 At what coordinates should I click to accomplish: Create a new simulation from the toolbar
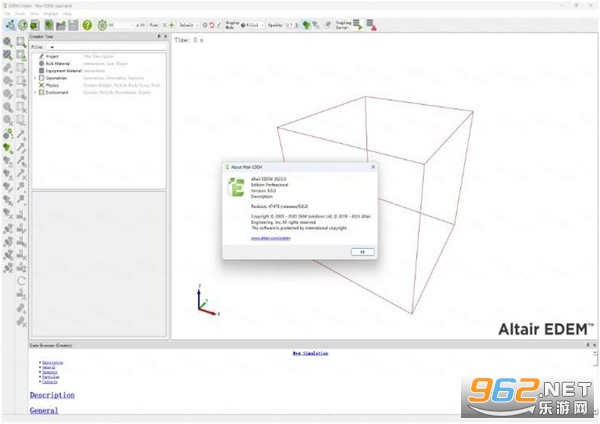[x=49, y=25]
